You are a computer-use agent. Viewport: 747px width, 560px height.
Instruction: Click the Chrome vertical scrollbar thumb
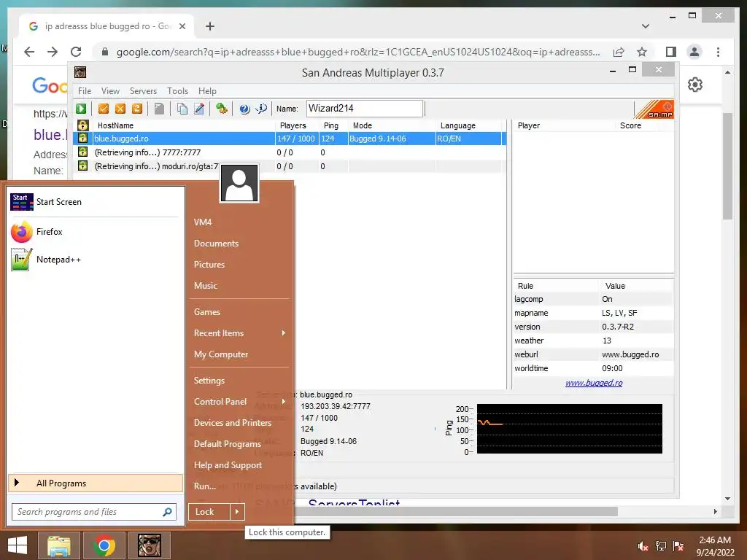[x=727, y=166]
